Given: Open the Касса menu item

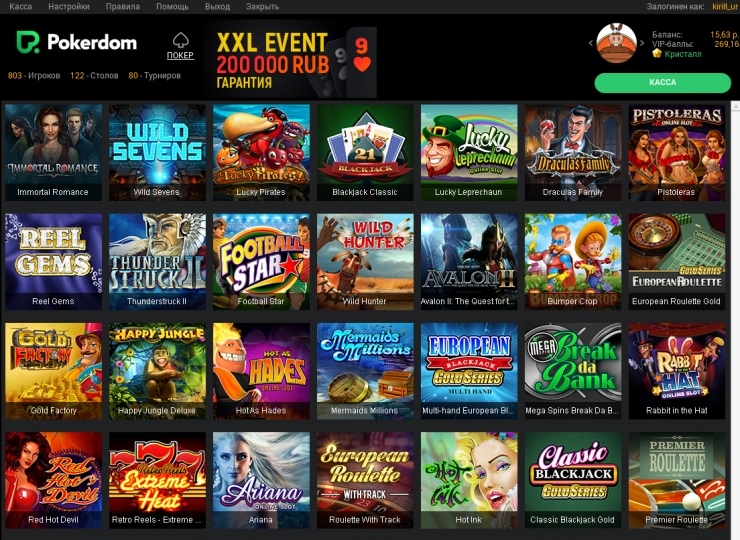Looking at the screenshot, I should pos(21,7).
